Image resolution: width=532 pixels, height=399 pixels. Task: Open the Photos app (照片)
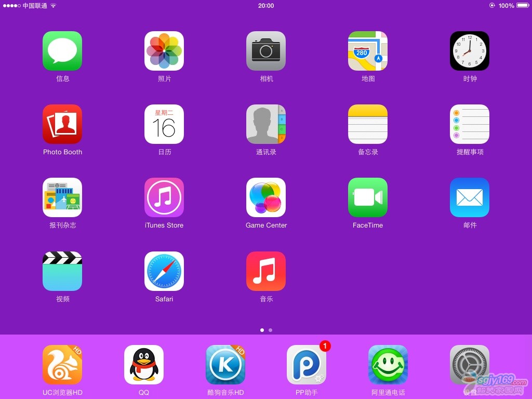coord(164,51)
